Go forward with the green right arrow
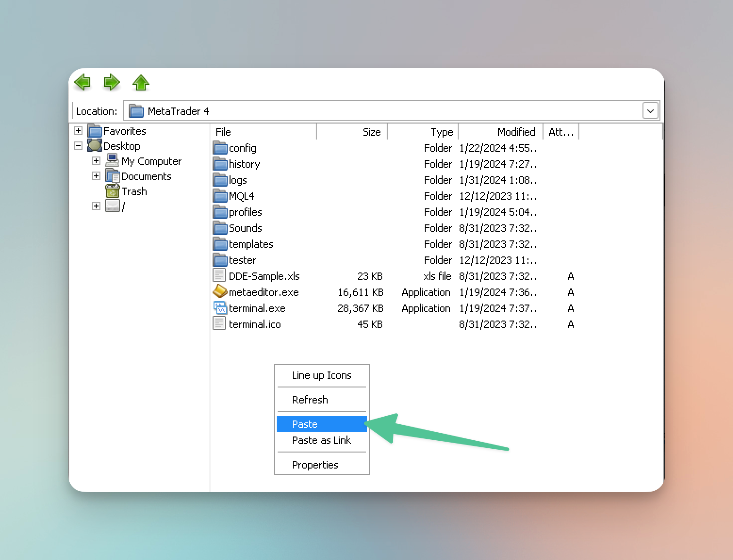 [x=112, y=82]
